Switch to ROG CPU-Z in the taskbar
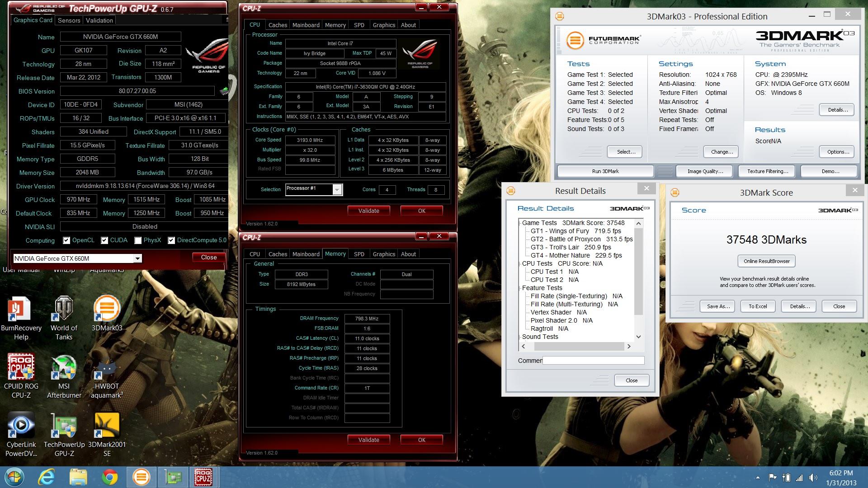 coord(203,477)
